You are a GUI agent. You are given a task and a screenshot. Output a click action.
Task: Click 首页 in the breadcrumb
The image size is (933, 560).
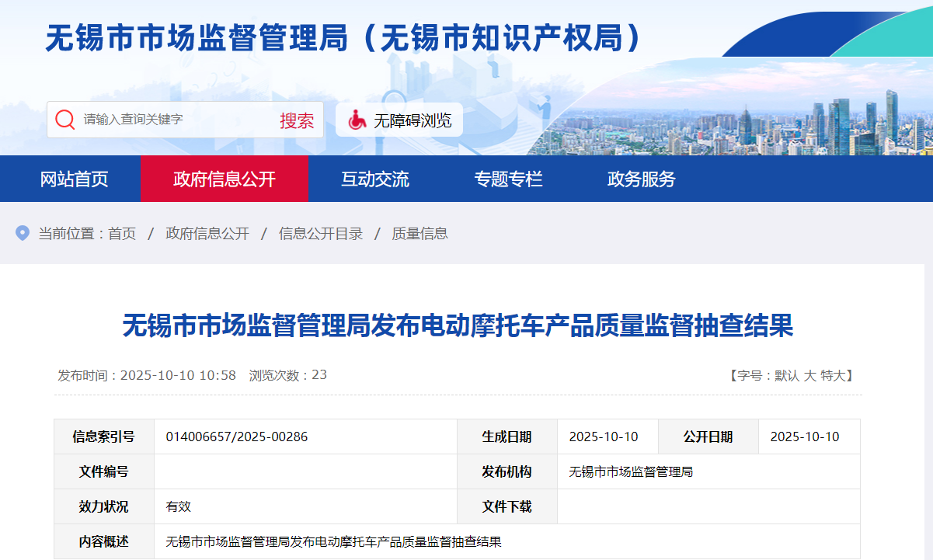pos(122,234)
